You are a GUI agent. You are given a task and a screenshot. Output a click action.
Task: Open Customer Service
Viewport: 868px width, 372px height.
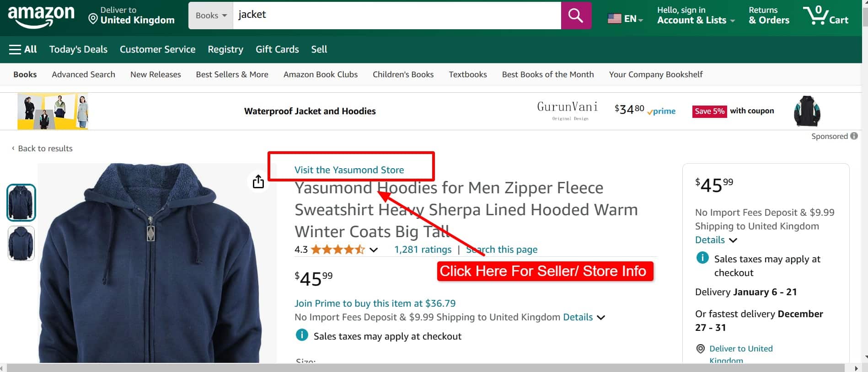pos(157,49)
